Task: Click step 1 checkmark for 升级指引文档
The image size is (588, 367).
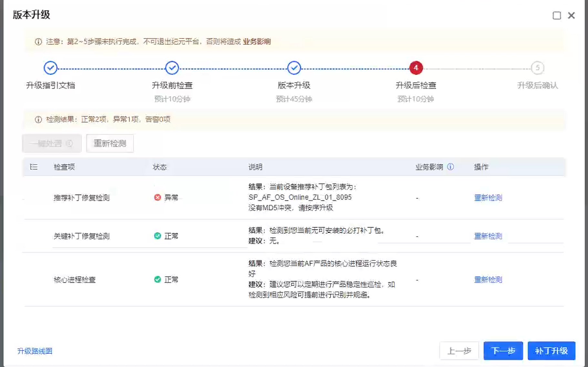Action: (x=50, y=68)
